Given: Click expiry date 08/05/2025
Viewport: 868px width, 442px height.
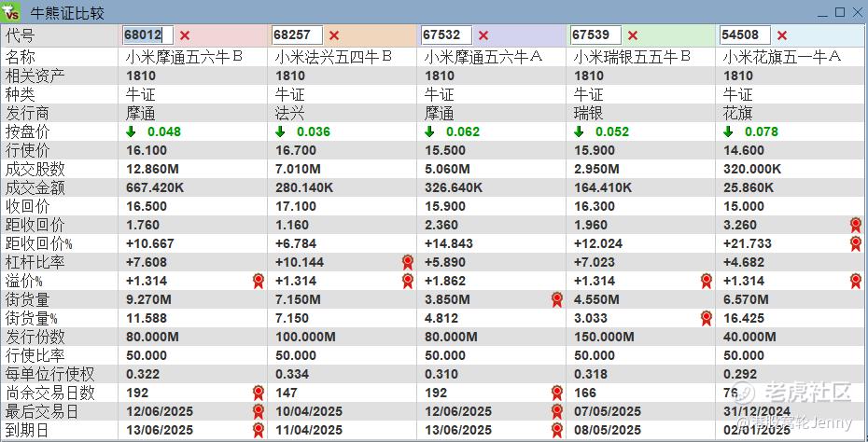Looking at the screenshot, I should (x=608, y=431).
